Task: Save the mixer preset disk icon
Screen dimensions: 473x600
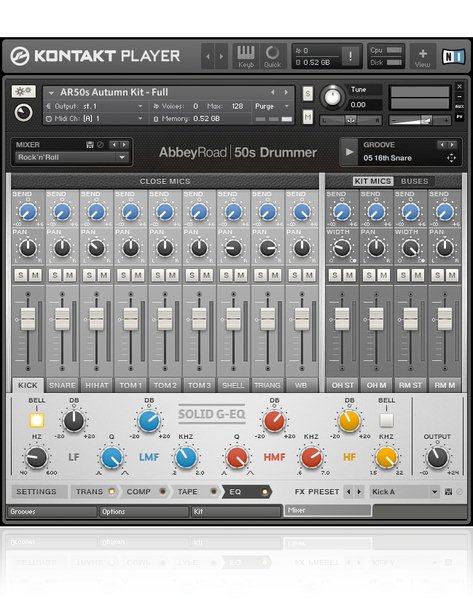Action: pos(90,145)
